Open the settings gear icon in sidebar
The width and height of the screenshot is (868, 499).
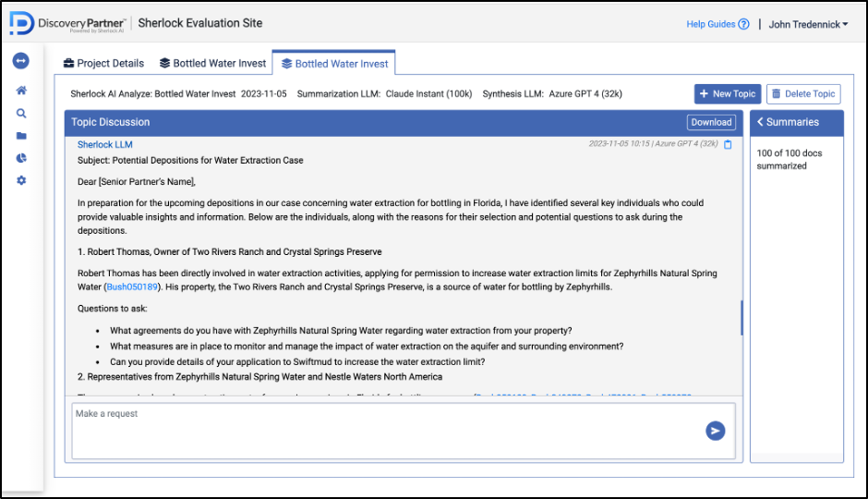21,180
